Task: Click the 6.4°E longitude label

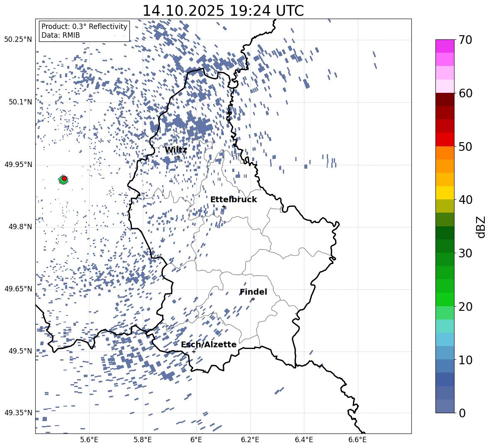Action: [304, 440]
